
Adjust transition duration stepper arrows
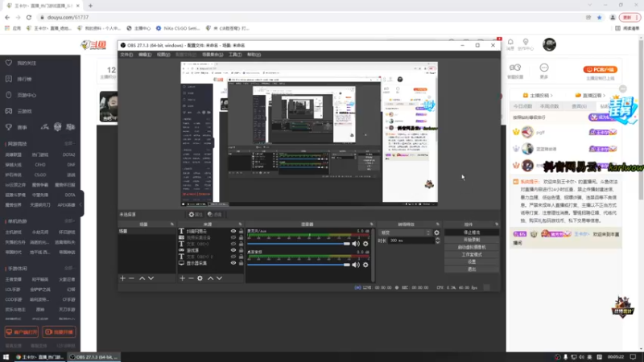click(x=437, y=241)
